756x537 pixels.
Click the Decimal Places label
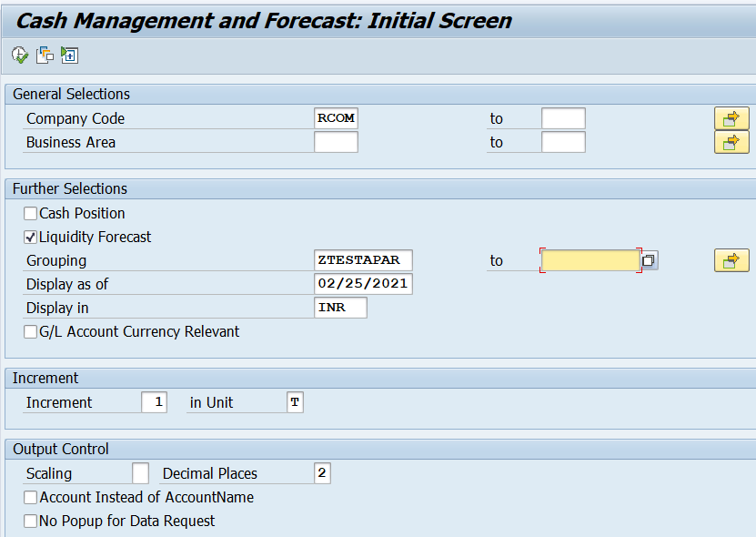point(210,474)
